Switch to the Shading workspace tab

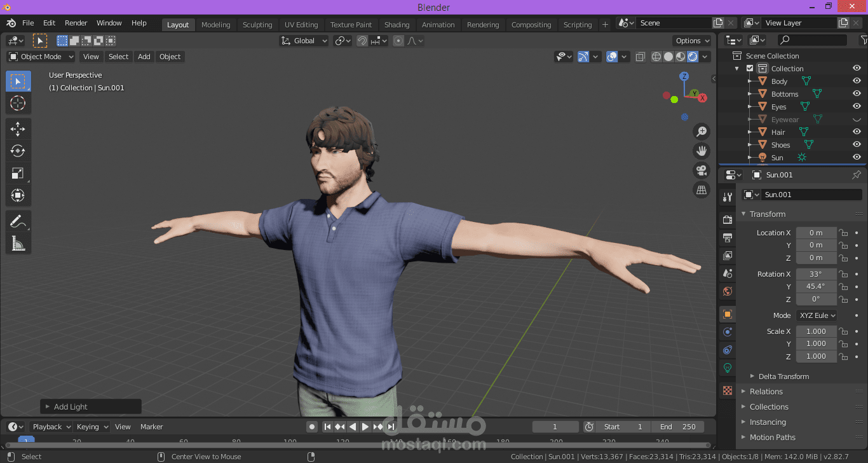(x=397, y=24)
